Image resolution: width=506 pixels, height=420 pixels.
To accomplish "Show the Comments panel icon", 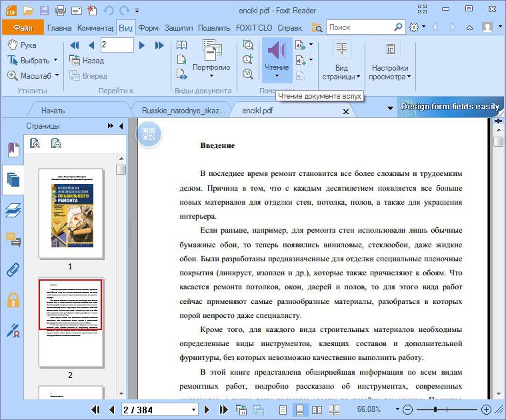I will (x=12, y=239).
